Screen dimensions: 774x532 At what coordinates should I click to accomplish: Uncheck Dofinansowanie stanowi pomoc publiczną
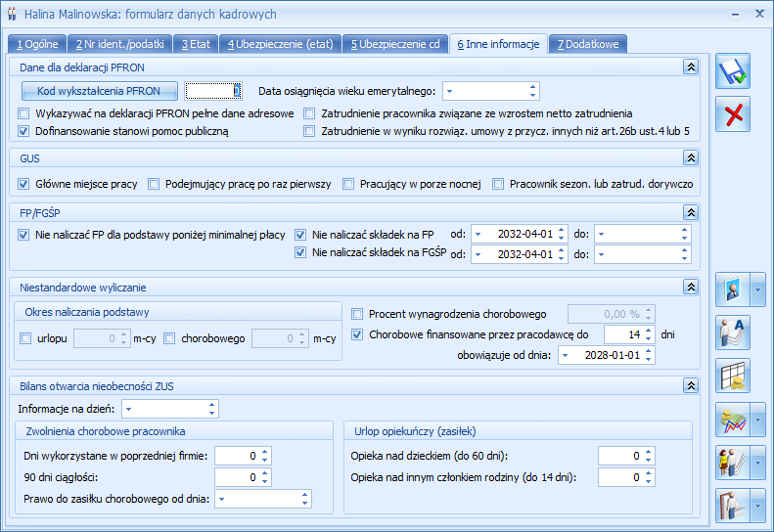[x=23, y=131]
